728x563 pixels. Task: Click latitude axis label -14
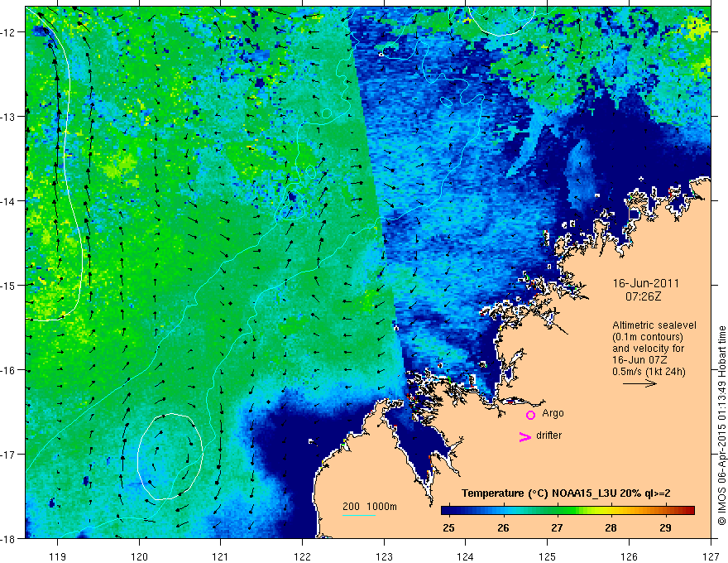tap(9, 201)
